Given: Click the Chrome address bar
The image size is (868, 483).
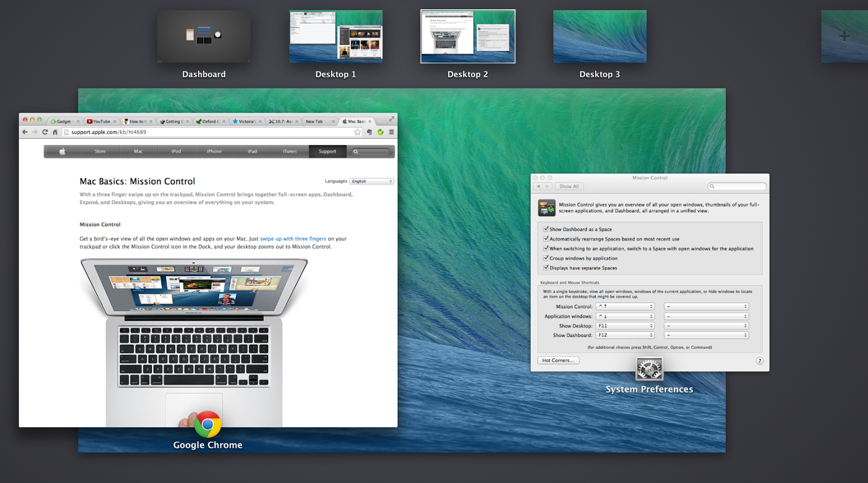Looking at the screenshot, I should point(213,132).
